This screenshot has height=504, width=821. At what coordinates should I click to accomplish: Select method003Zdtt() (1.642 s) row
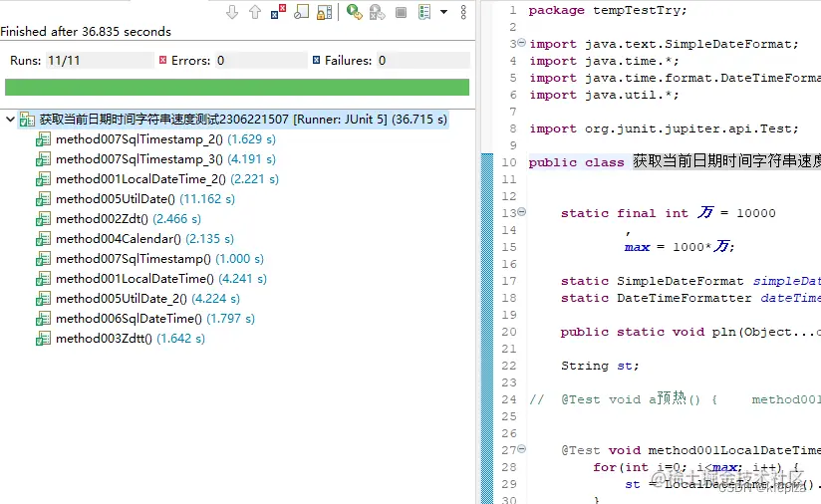(121, 338)
